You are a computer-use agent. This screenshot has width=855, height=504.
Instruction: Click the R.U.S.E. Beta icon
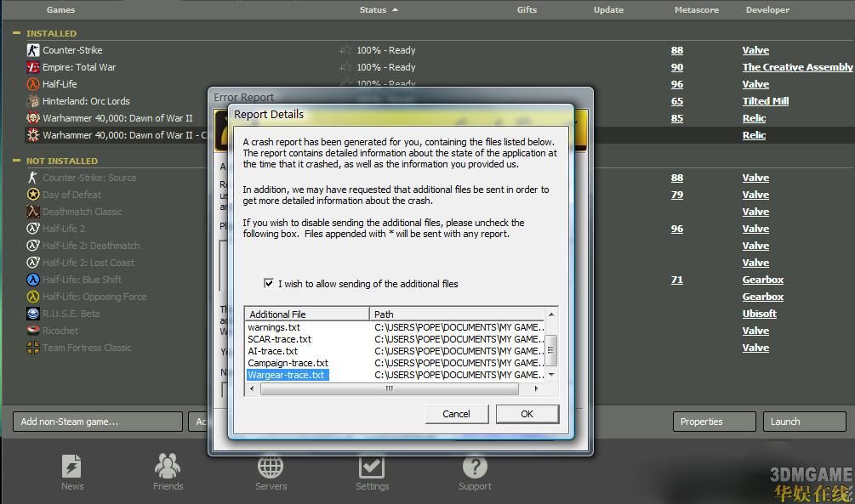tap(33, 314)
